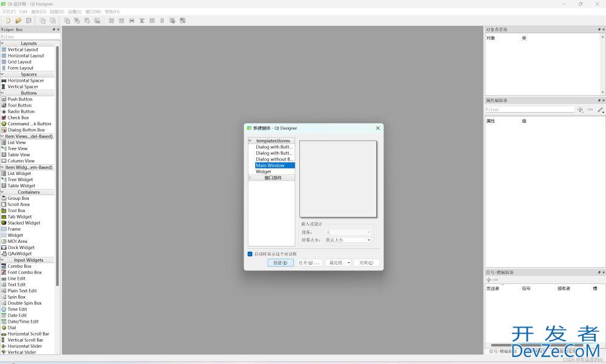Click the 创建 create button
The image size is (606, 364).
281,263
